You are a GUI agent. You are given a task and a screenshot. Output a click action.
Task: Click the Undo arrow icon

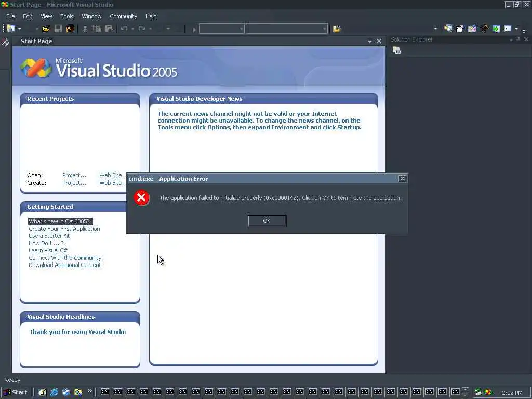[x=124, y=29]
